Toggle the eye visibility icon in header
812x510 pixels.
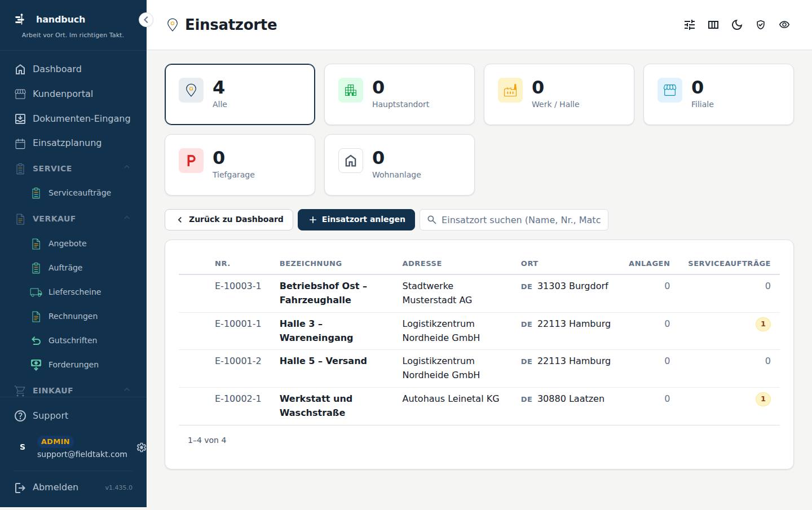[784, 25]
